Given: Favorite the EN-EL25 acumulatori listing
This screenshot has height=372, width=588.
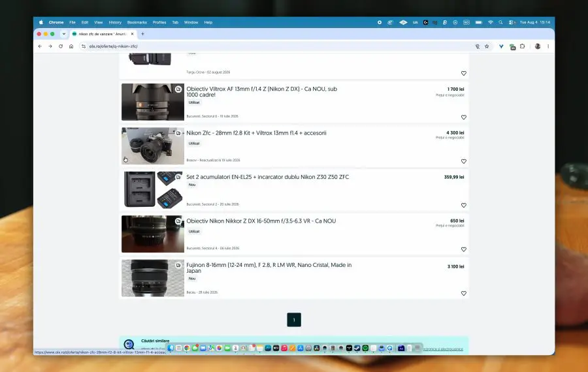Looking at the screenshot, I should tap(464, 206).
